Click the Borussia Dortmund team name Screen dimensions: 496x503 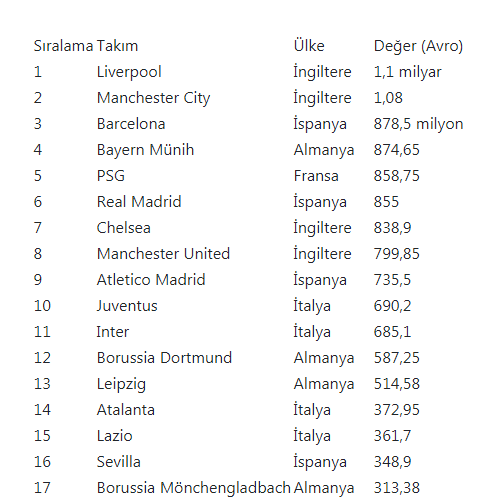(164, 358)
